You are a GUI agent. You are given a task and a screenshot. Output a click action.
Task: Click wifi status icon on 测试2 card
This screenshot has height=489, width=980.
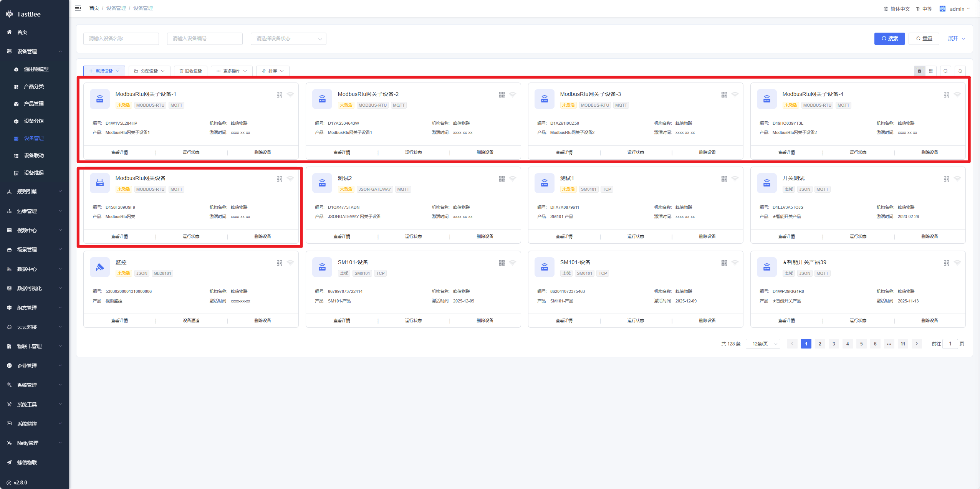(x=513, y=178)
